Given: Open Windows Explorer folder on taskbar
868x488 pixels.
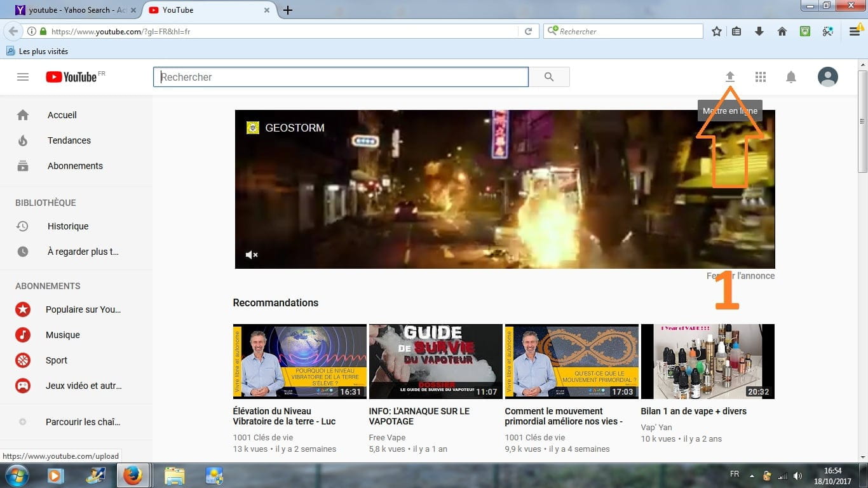Looking at the screenshot, I should click(174, 475).
